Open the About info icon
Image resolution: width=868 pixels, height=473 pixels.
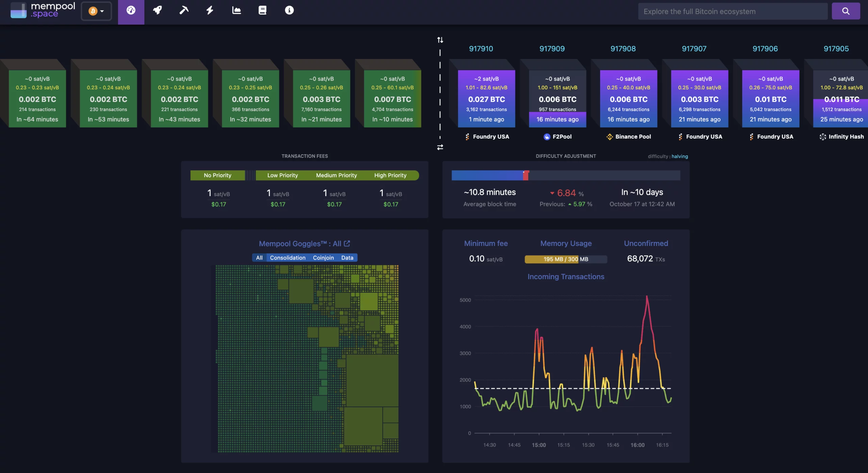pos(289,11)
